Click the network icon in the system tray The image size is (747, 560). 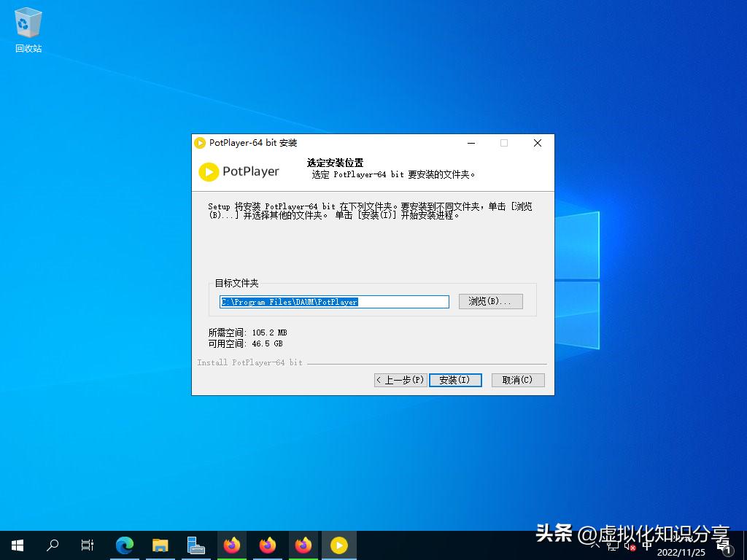tap(614, 546)
